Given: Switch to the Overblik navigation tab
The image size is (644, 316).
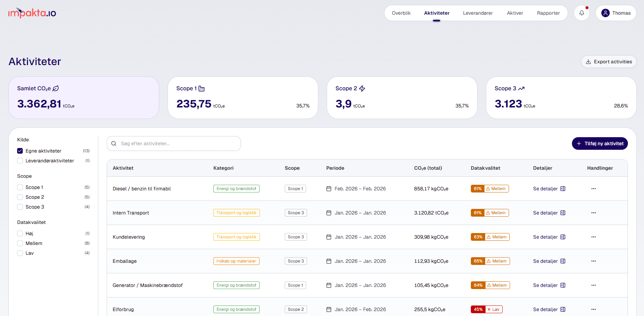Looking at the screenshot, I should [x=401, y=13].
